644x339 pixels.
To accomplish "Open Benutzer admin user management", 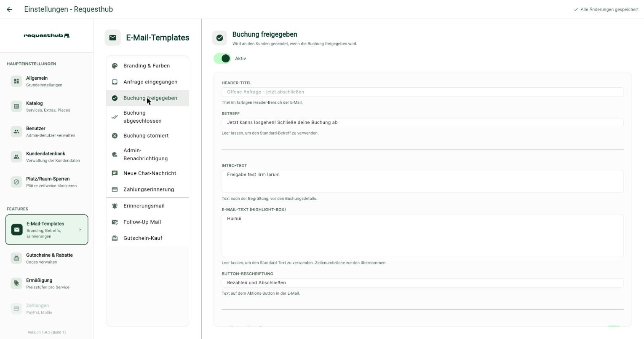I will [x=47, y=132].
